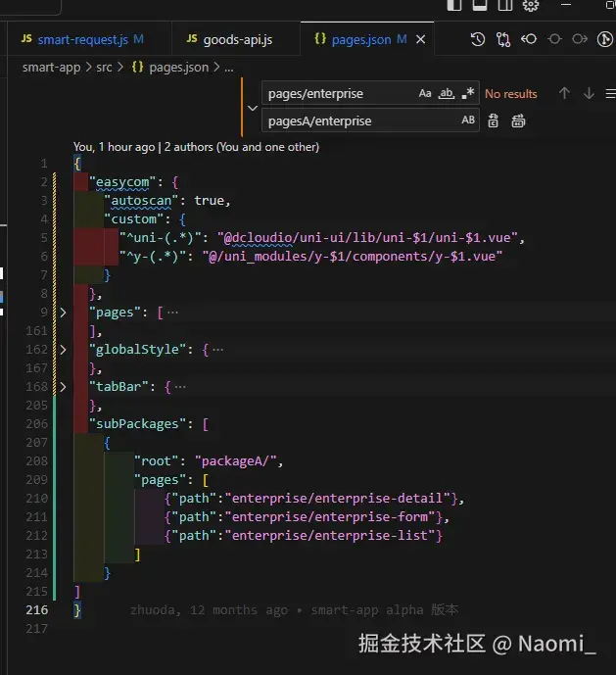Click the @/uni_modules/y-$1 path string
The width and height of the screenshot is (616, 675).
353,257
